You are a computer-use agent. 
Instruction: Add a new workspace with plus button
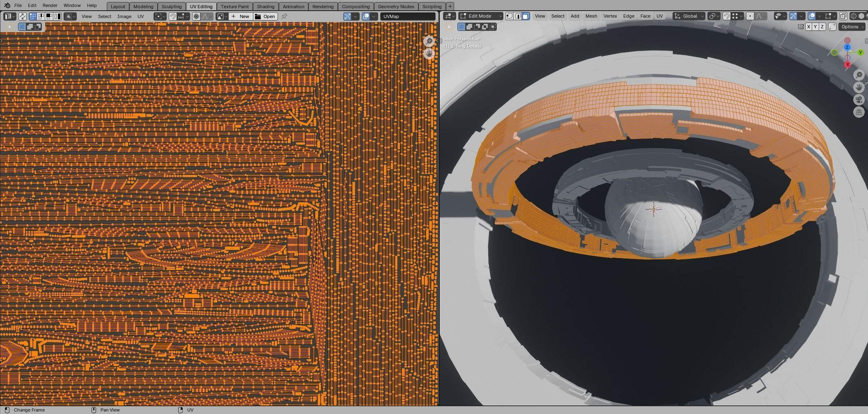coord(450,6)
